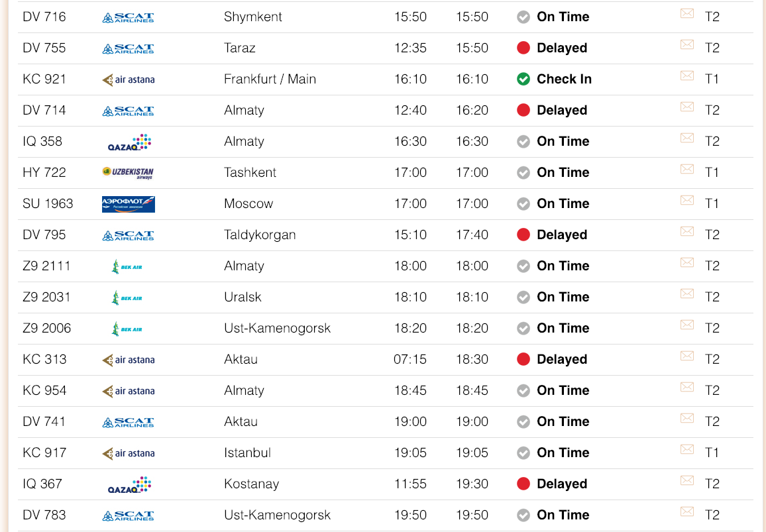Click On Time status for KC 954

click(x=563, y=391)
